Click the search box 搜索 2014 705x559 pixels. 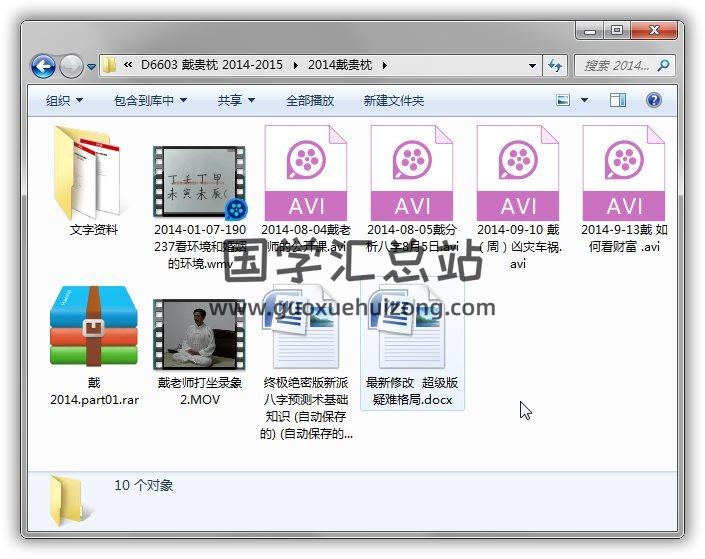pyautogui.click(x=615, y=66)
